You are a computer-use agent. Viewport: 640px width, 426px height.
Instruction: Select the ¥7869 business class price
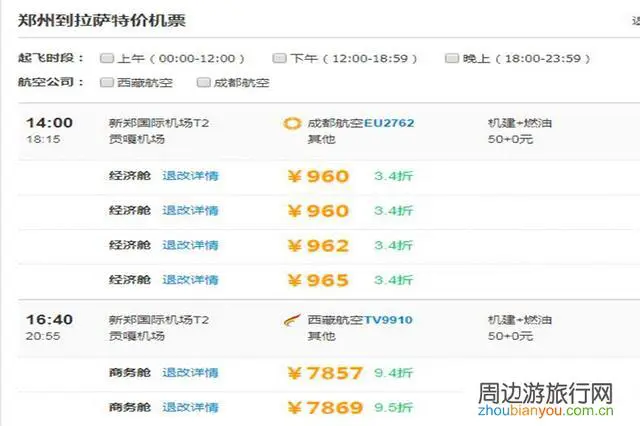point(325,408)
